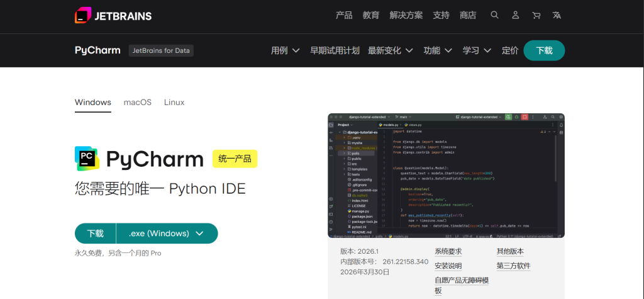The width and height of the screenshot is (644, 299).
Task: Expand the 功能 dropdown menu
Action: tap(438, 50)
